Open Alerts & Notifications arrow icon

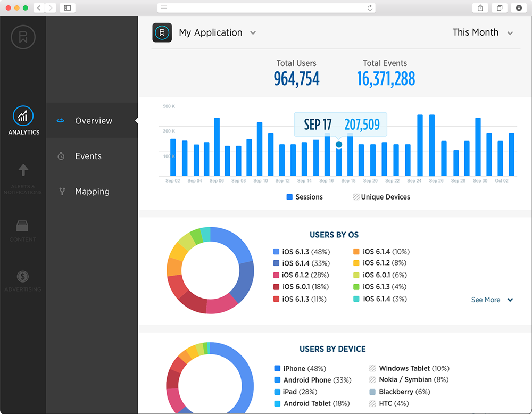tap(23, 170)
